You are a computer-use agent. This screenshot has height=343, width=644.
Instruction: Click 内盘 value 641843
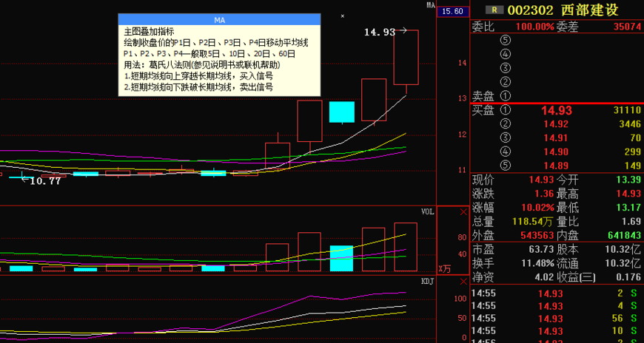pyautogui.click(x=624, y=236)
